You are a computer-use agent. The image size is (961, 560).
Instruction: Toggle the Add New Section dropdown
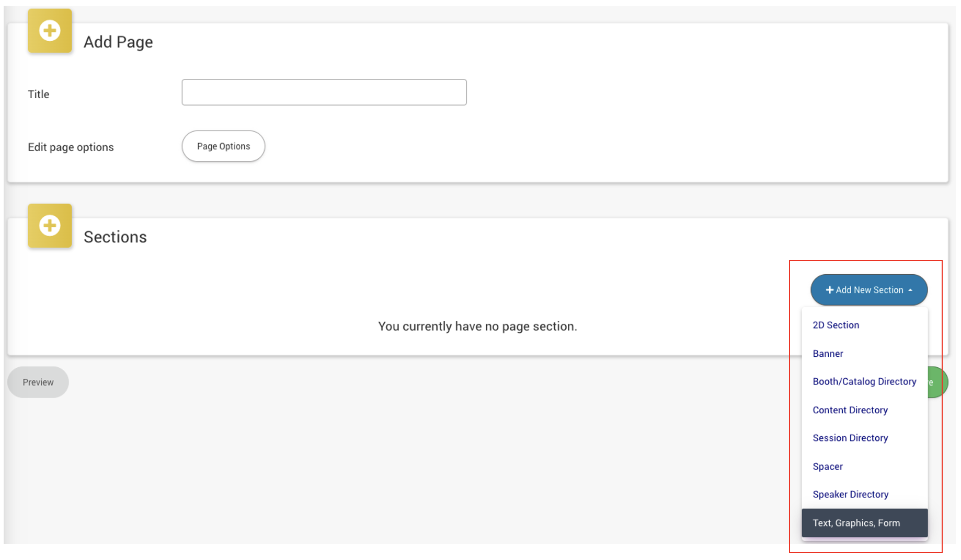(869, 290)
